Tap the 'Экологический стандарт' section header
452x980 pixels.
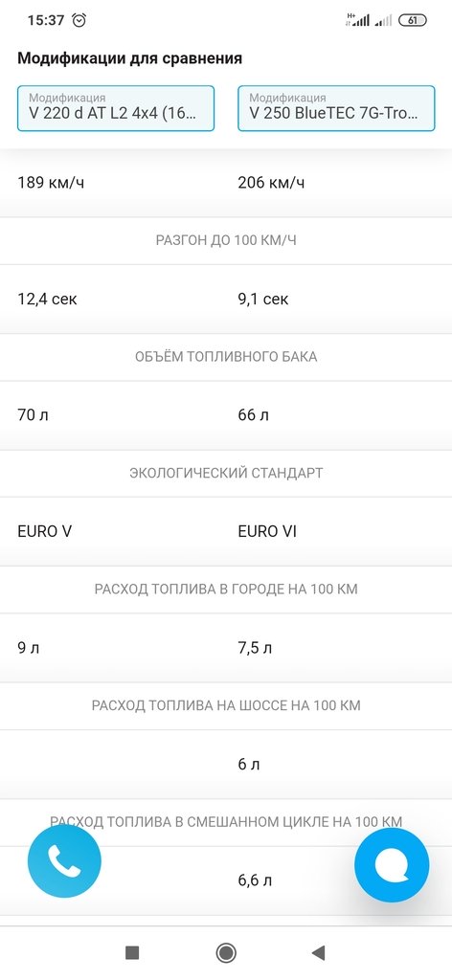[x=226, y=473]
